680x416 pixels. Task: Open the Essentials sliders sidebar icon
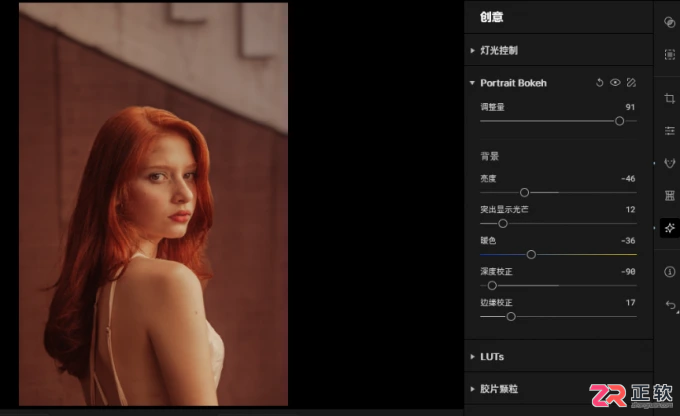point(670,131)
